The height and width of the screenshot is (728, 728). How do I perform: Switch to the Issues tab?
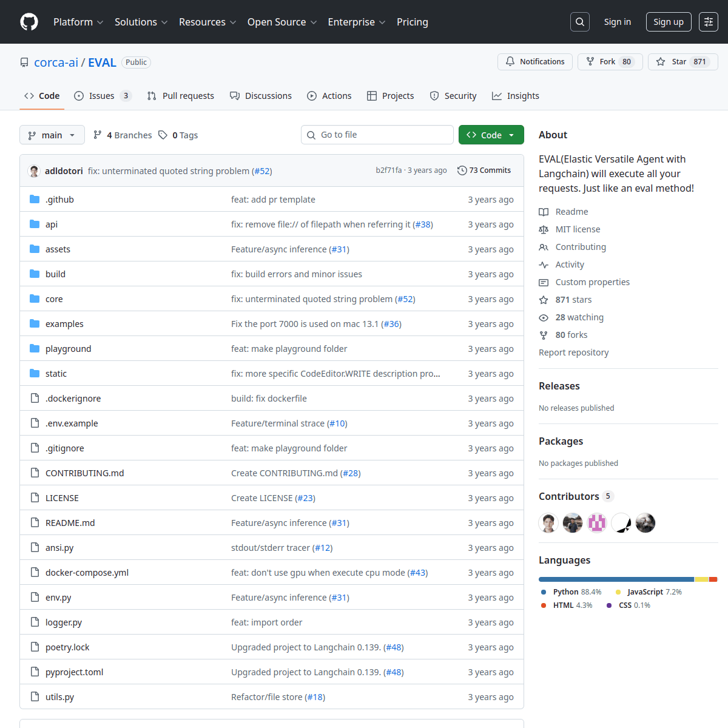[x=103, y=96]
